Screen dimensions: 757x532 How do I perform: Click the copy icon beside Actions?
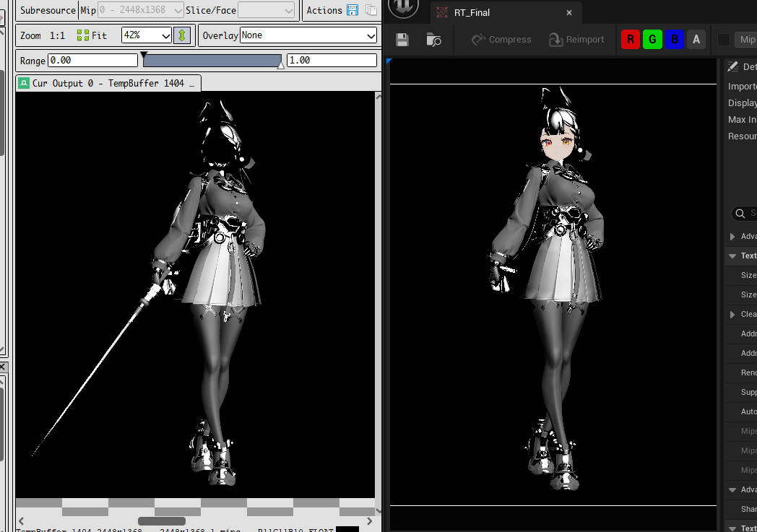tap(371, 10)
